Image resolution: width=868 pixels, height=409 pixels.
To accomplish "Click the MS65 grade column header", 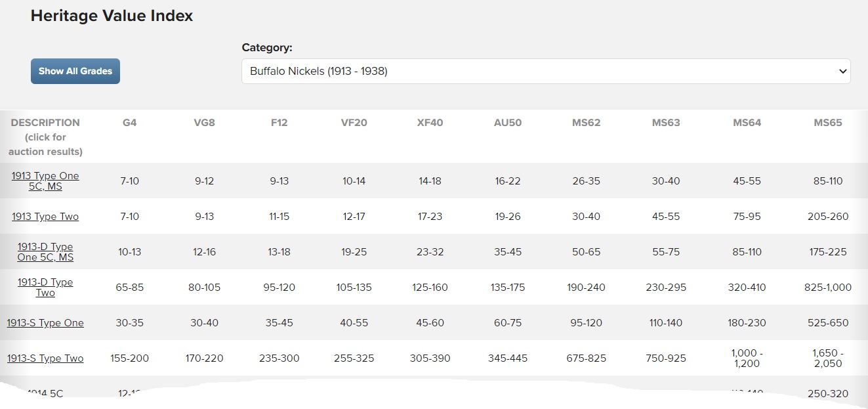I will [x=827, y=123].
